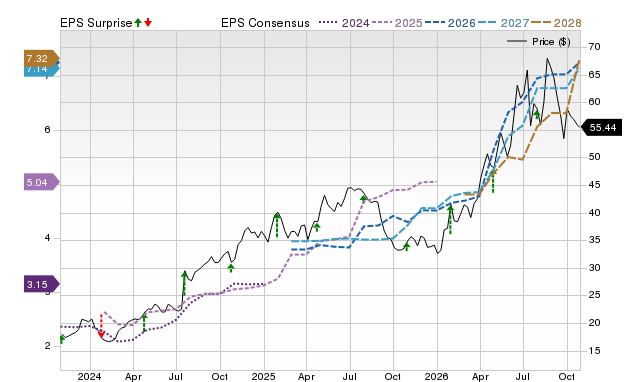
Task: Toggle the 2025 EPS consensus legend entry
Action: pyautogui.click(x=397, y=23)
